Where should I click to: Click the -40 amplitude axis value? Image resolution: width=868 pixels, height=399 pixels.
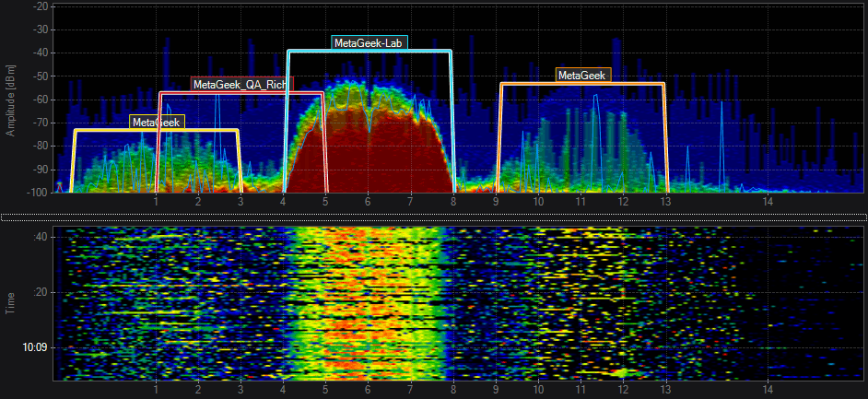(41, 53)
